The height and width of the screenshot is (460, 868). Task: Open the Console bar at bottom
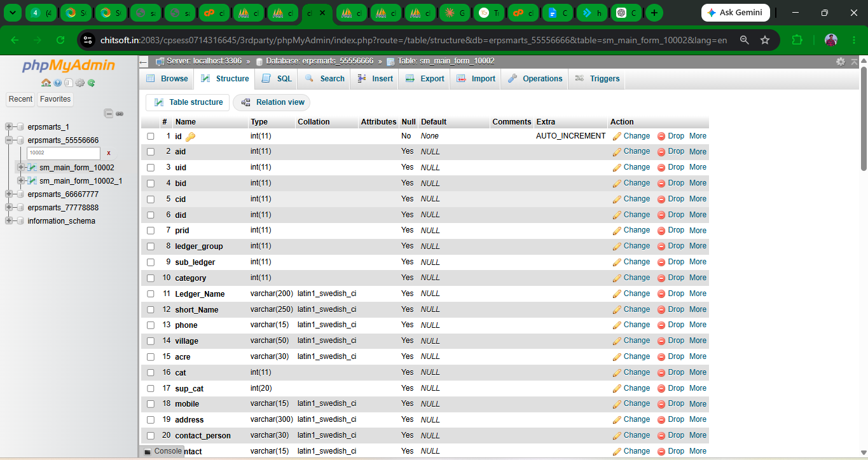tap(162, 451)
